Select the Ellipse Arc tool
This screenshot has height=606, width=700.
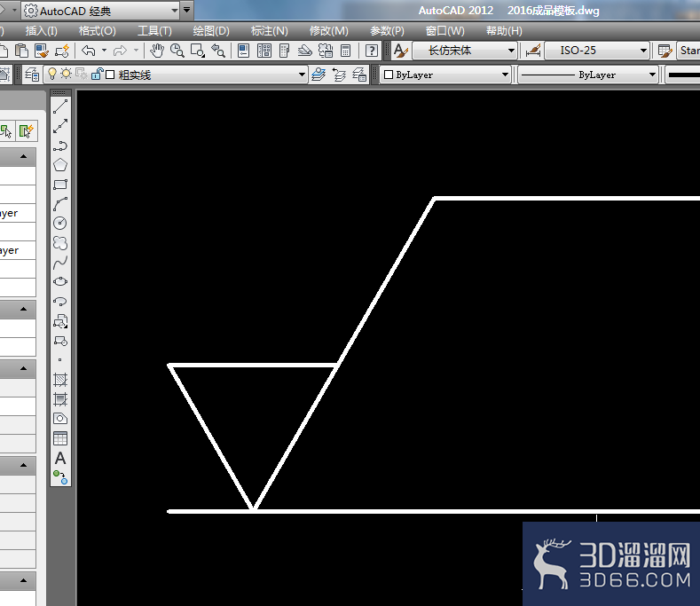point(60,302)
